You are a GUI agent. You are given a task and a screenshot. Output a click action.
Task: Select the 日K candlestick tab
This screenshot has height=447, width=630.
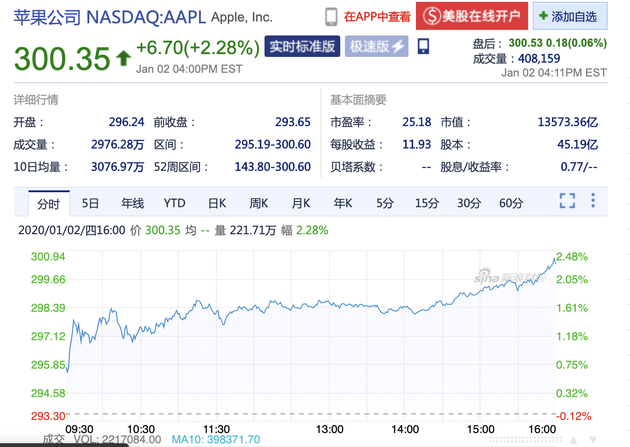pos(217,203)
